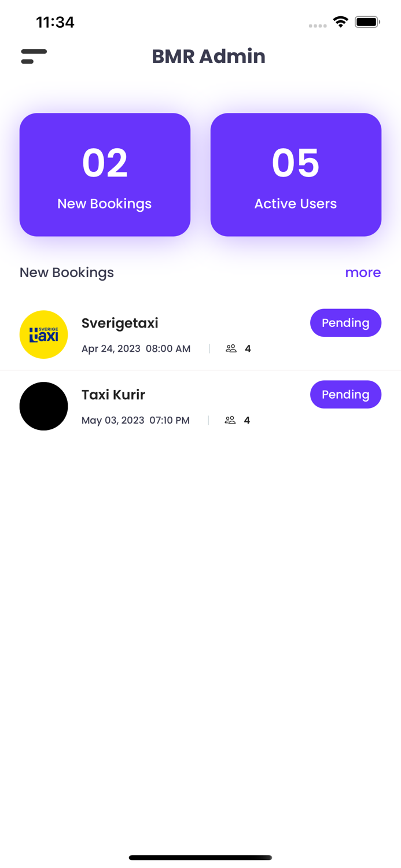Tap the Taxi Kurir avatar image
This screenshot has width=401, height=868.
[x=44, y=406]
